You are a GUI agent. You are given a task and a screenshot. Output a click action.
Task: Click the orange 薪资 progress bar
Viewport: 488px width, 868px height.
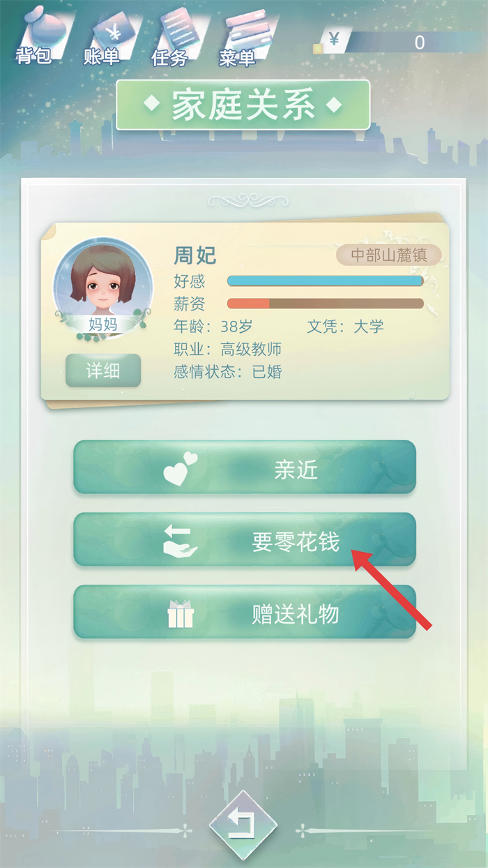[326, 304]
